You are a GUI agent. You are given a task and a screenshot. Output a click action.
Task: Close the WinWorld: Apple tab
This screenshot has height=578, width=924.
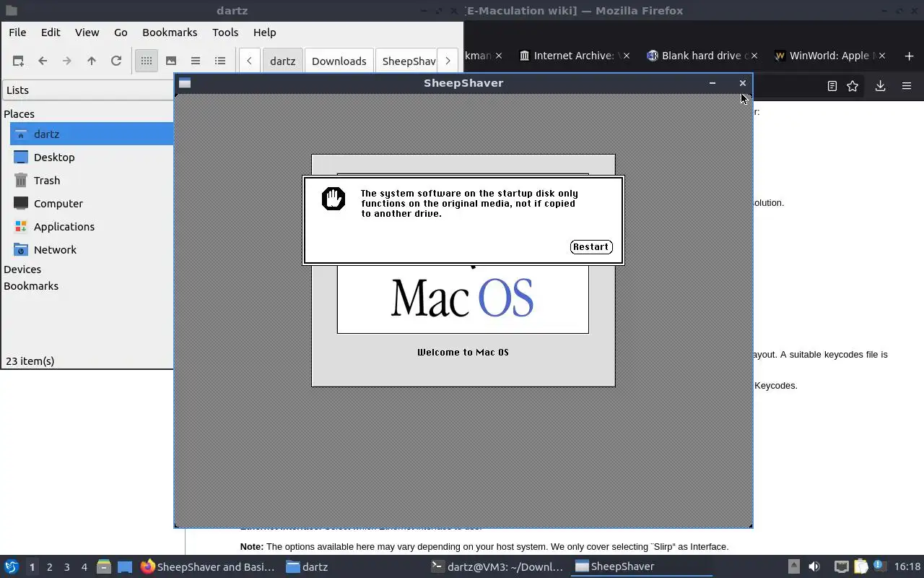pyautogui.click(x=884, y=56)
